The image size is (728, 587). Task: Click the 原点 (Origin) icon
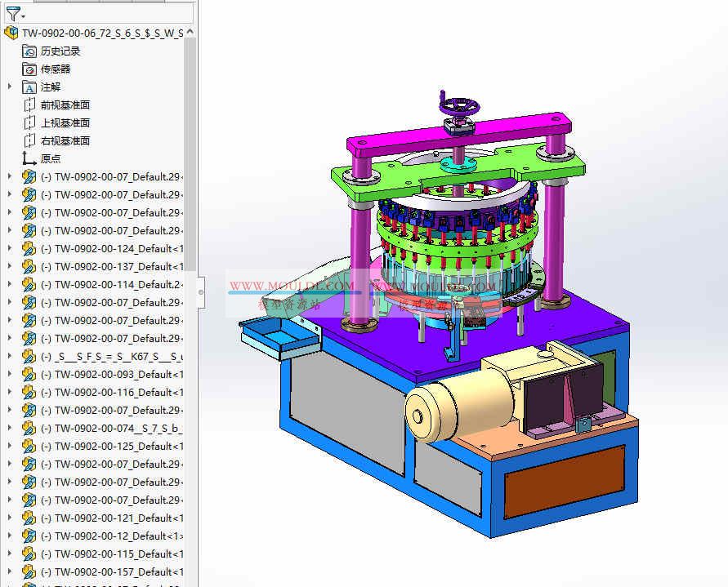point(27,158)
